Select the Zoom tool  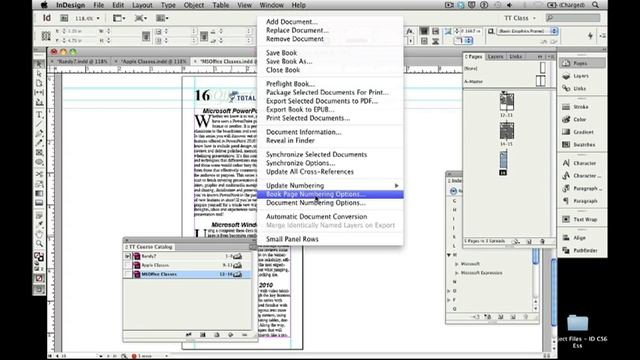[x=39, y=244]
